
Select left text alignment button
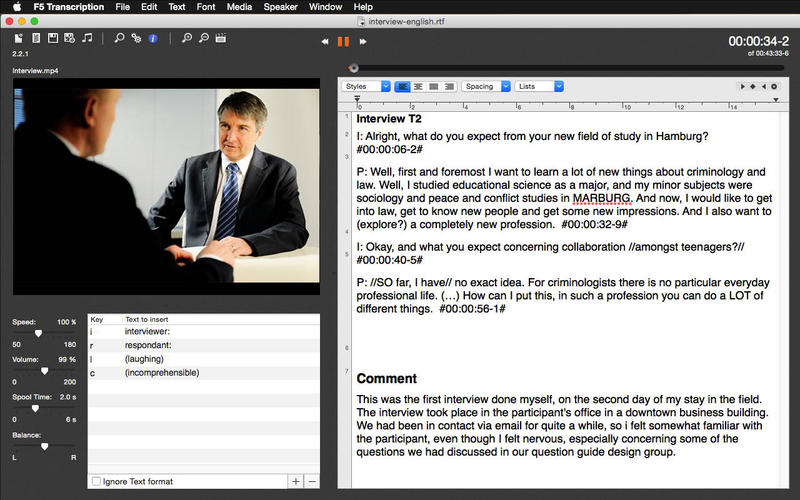[x=402, y=87]
